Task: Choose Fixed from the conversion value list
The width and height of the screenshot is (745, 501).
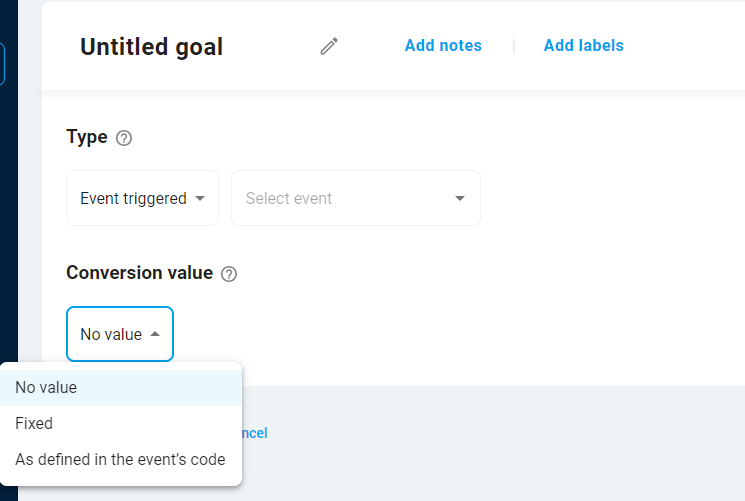Action: 34,423
